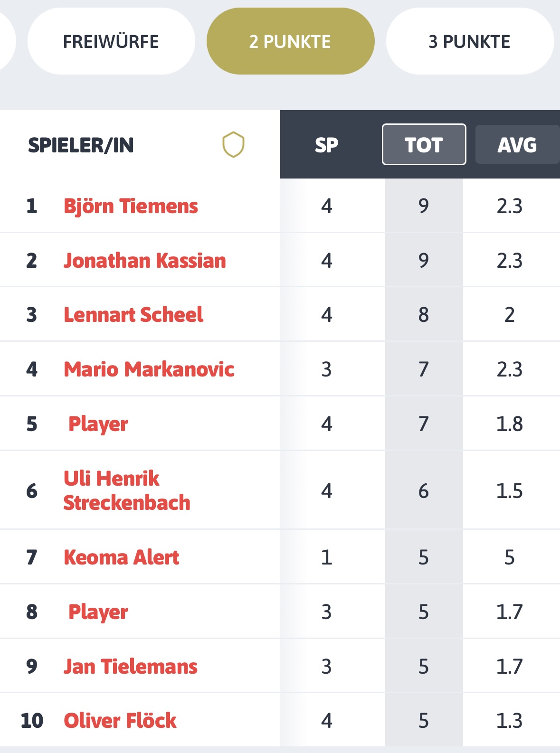Open Jan Tielemans player page
The image size is (560, 753).
coord(131,667)
